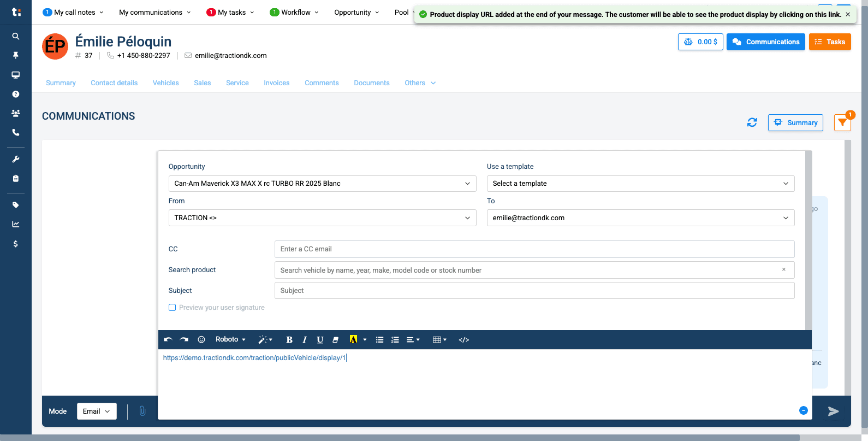868x441 pixels.
Task: Open the My communications menu
Action: click(155, 12)
